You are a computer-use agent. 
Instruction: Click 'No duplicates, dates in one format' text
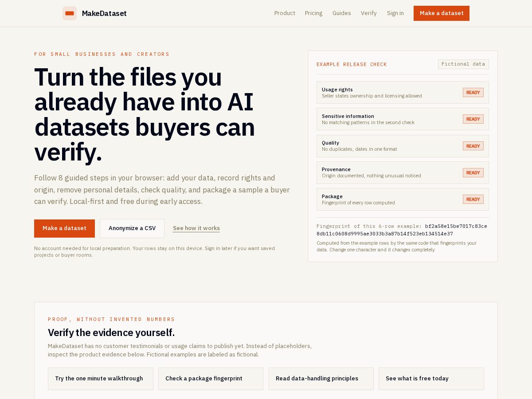[x=360, y=149]
